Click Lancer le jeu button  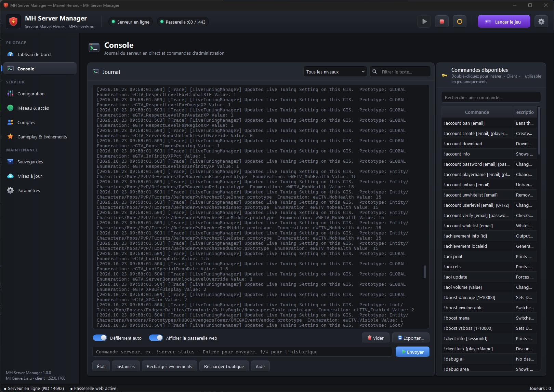click(504, 22)
